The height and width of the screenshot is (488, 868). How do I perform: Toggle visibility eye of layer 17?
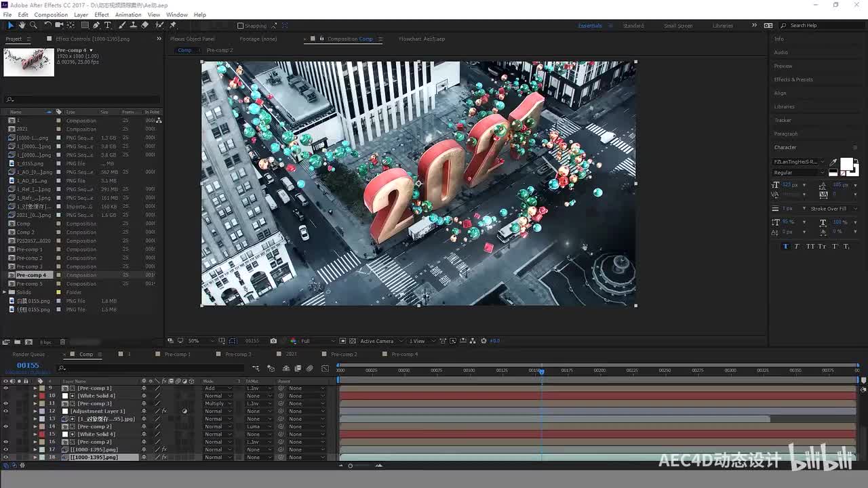click(x=5, y=449)
